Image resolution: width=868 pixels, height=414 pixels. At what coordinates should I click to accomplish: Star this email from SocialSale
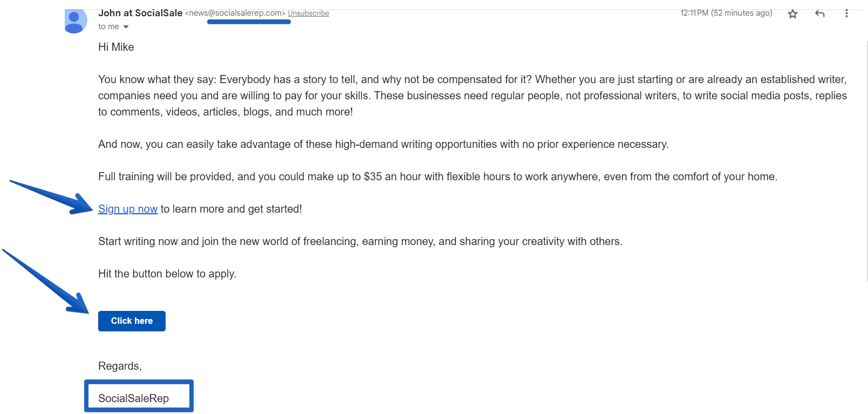(x=792, y=14)
